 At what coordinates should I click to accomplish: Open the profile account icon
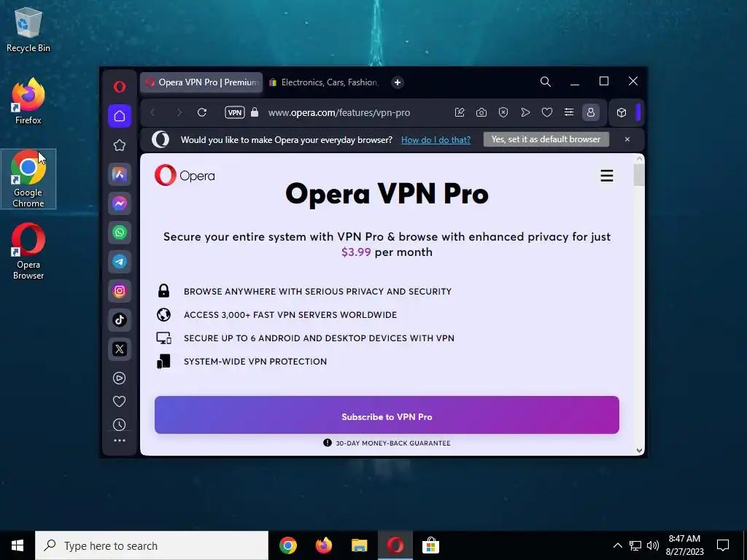click(x=591, y=112)
